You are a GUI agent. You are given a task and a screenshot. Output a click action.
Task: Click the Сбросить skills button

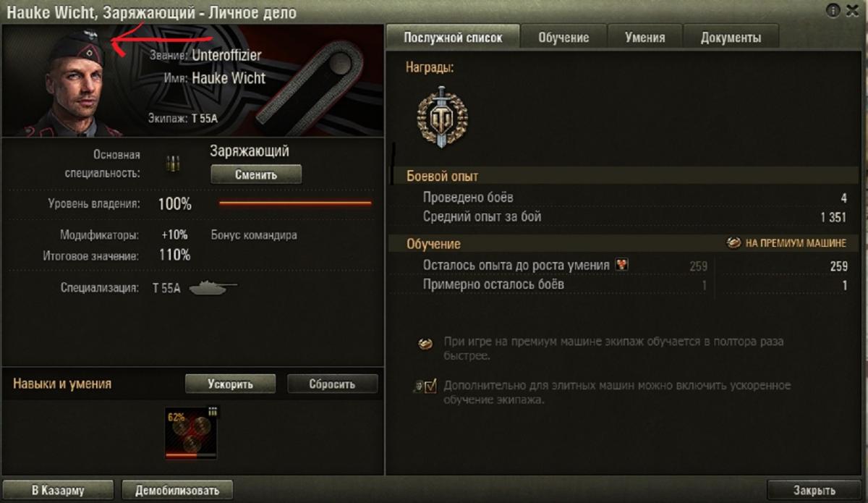click(x=332, y=384)
